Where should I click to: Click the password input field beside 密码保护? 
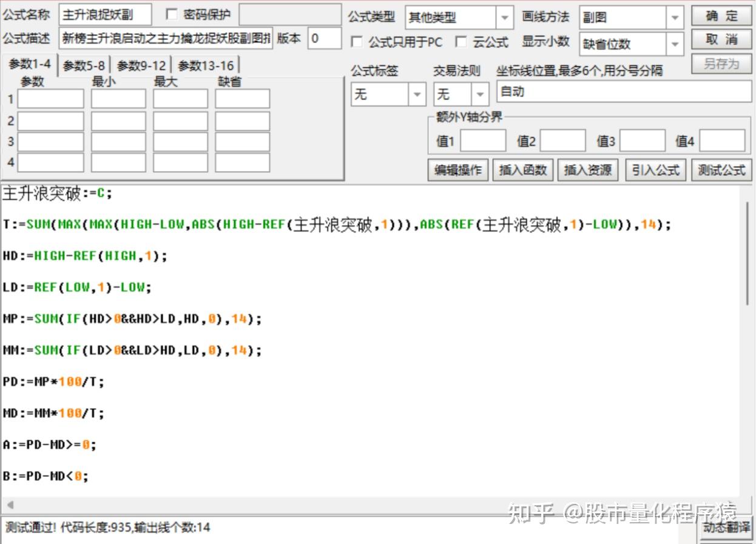tap(290, 15)
